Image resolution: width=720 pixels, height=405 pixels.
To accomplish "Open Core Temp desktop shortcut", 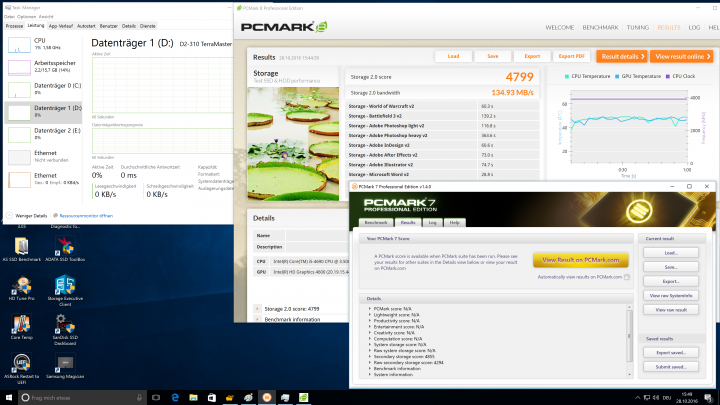I will click(22, 327).
